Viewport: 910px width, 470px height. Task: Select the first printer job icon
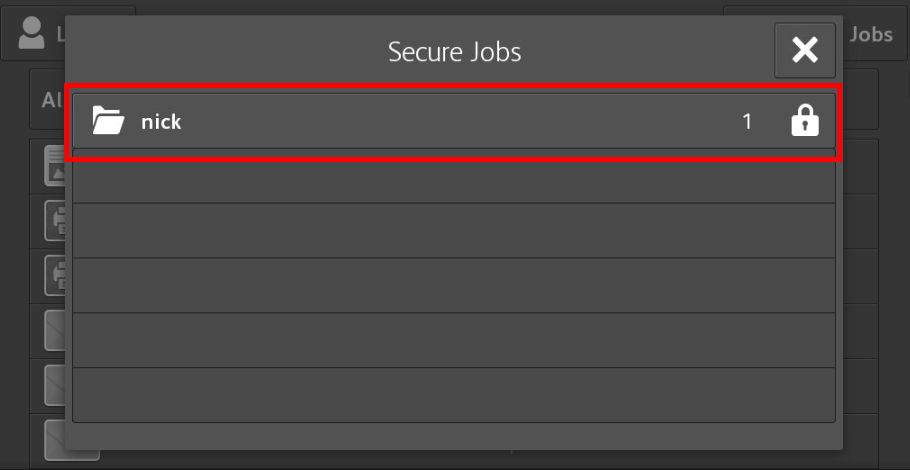coord(55,222)
